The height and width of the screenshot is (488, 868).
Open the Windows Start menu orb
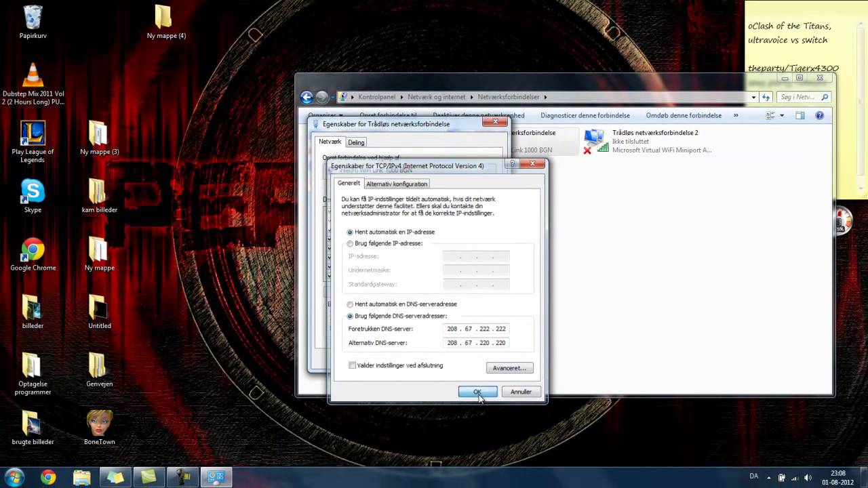tap(14, 477)
